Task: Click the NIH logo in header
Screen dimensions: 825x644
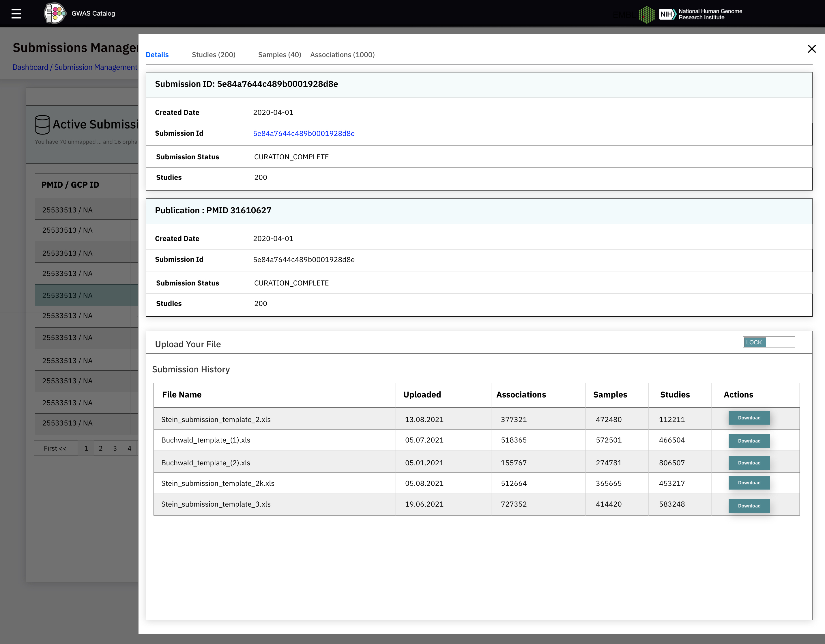Action: [667, 14]
